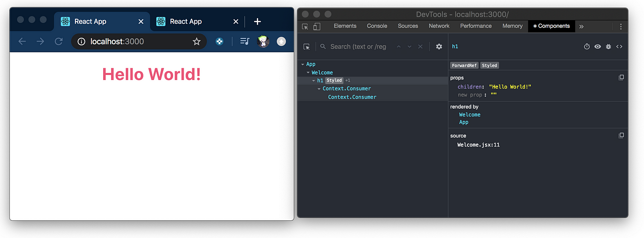The width and height of the screenshot is (644, 238).
Task: Switch to the Console tab
Action: 377,26
